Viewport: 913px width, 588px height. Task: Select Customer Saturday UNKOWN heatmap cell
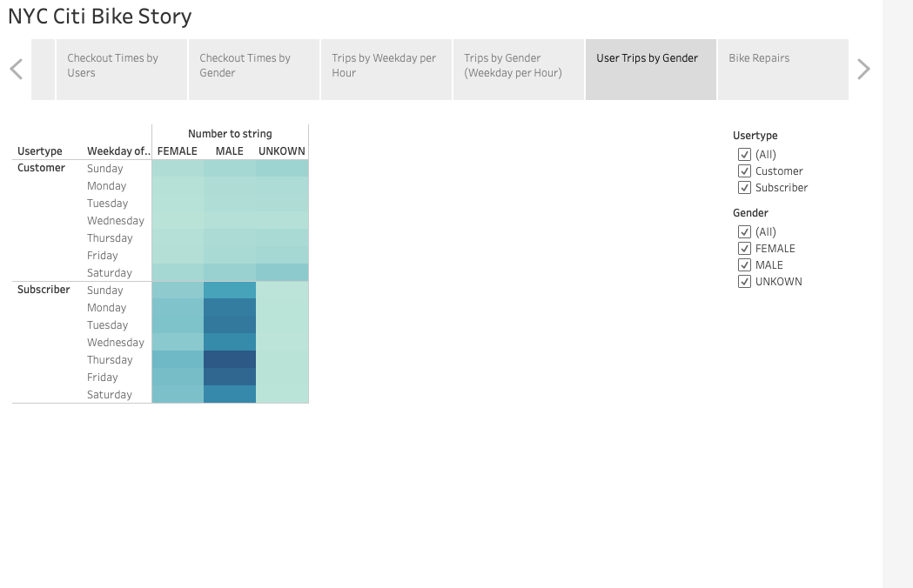282,272
